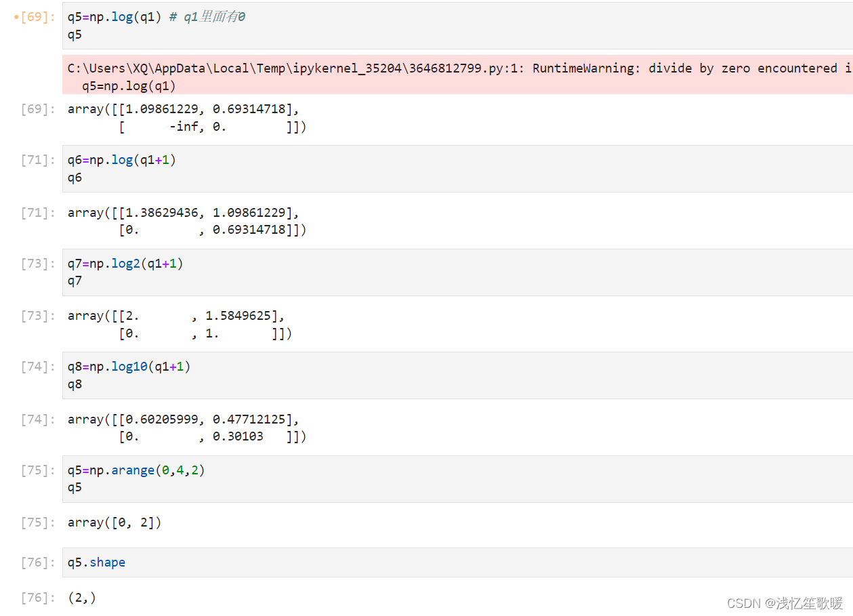Click the (2,) shape output
This screenshot has width=853, height=616.
(82, 598)
